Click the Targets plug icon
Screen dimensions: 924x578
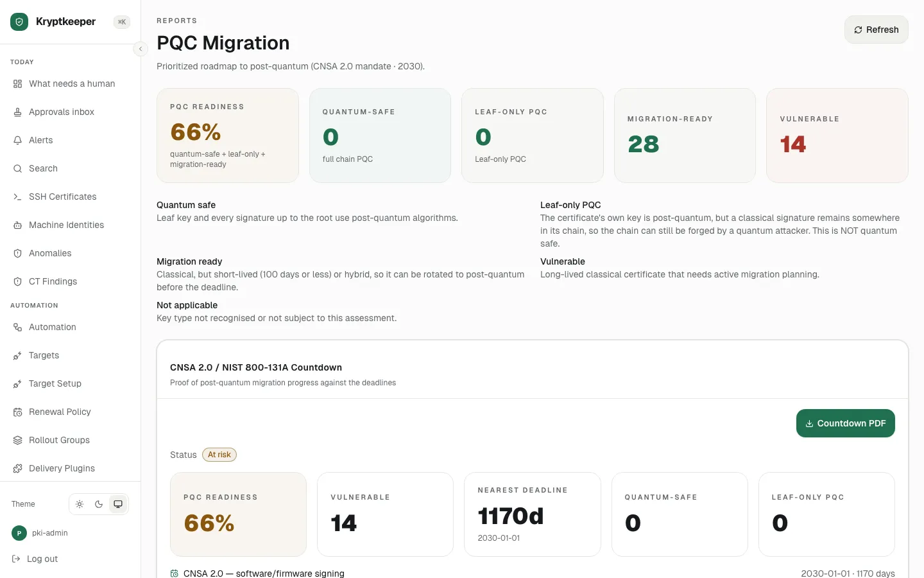18,355
